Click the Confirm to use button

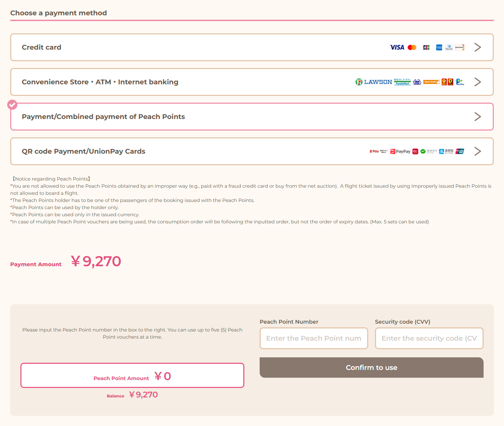[x=372, y=368]
